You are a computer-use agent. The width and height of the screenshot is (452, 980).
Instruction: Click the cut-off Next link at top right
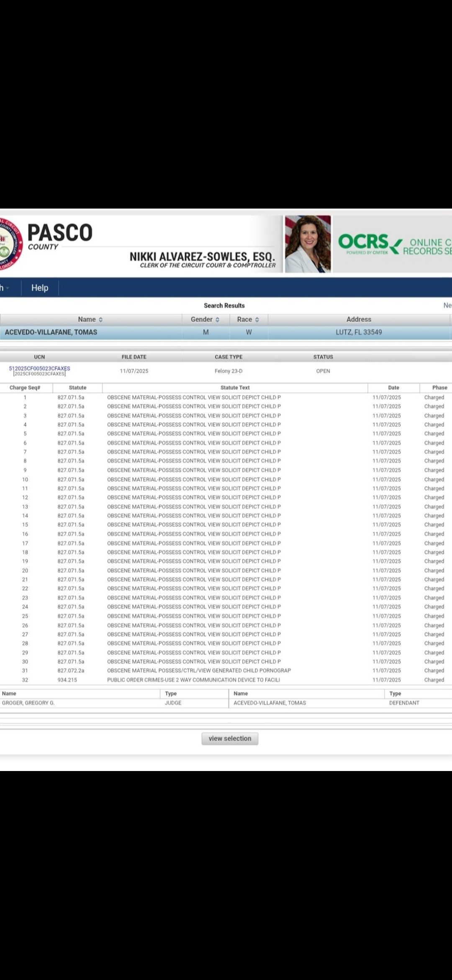(447, 305)
